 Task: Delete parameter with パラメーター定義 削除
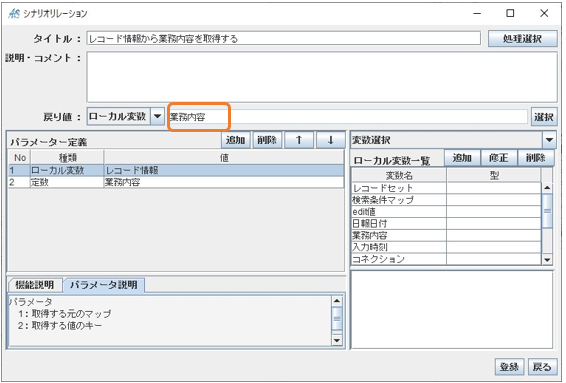pyautogui.click(x=267, y=140)
